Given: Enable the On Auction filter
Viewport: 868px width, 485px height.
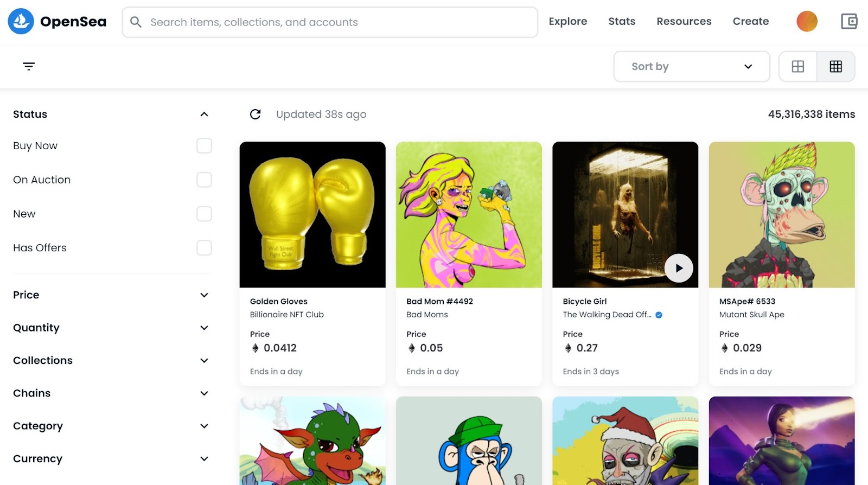Looking at the screenshot, I should tap(204, 180).
